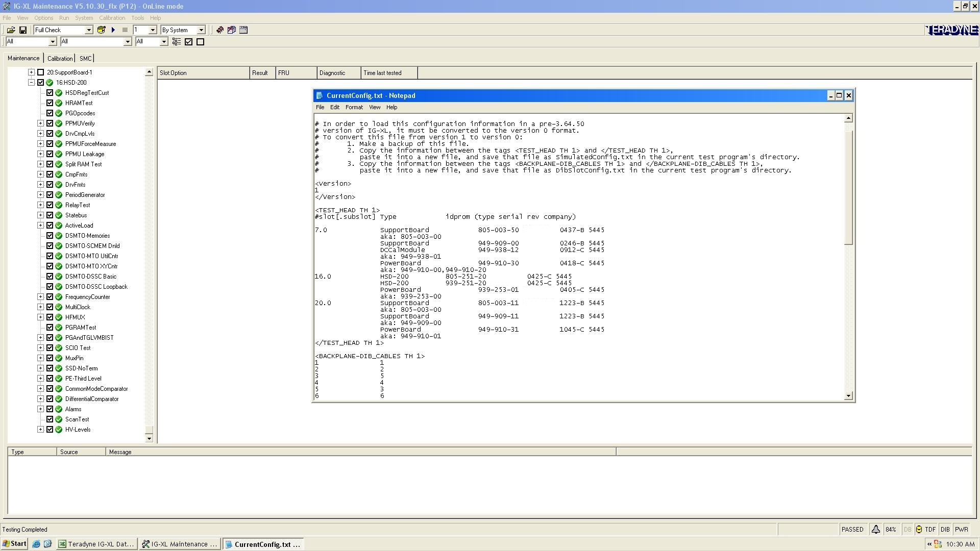Show hidden tray icons with the chevron
Image resolution: width=980 pixels, height=551 pixels.
(929, 544)
